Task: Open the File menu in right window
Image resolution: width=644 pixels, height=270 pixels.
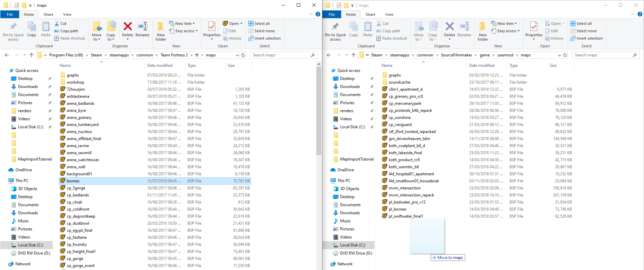Action: pos(332,14)
